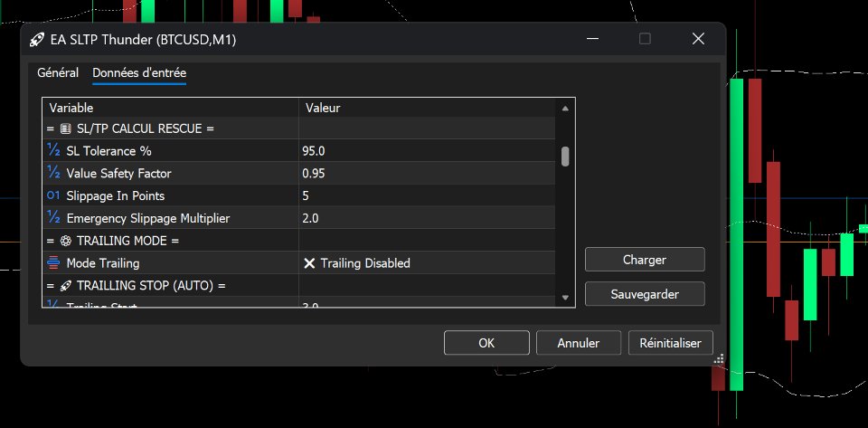Open the Trailing Disabled mode dropdown
The image size is (868, 428).
(427, 263)
